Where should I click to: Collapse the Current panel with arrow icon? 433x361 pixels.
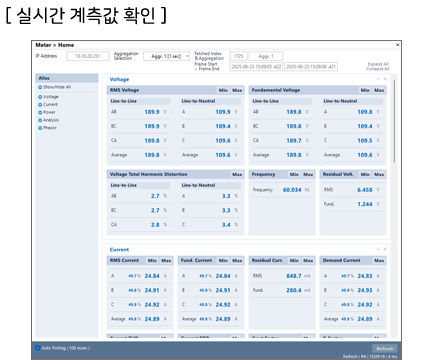pos(378,249)
